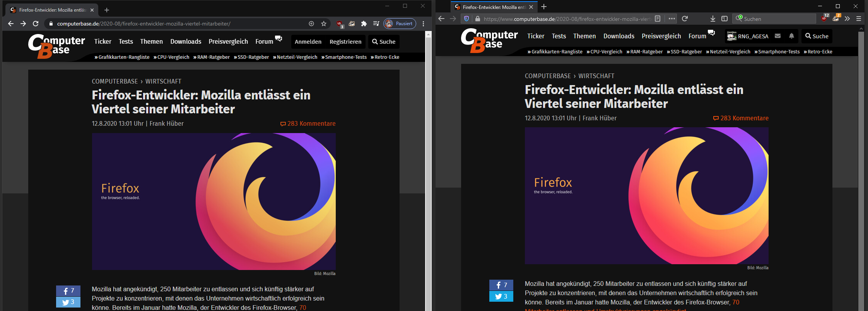Go forward in the Chrome window
The width and height of the screenshot is (868, 311).
(x=23, y=24)
